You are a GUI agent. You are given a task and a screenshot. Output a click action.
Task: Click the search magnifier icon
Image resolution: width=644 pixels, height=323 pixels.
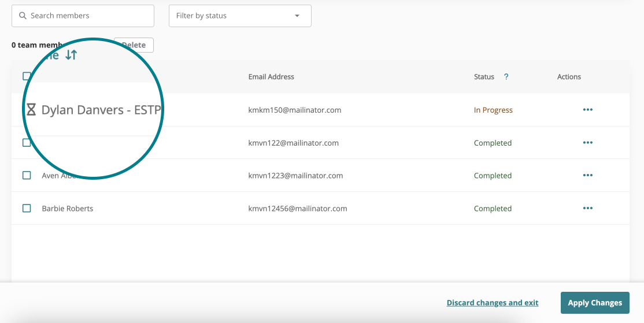(x=23, y=16)
